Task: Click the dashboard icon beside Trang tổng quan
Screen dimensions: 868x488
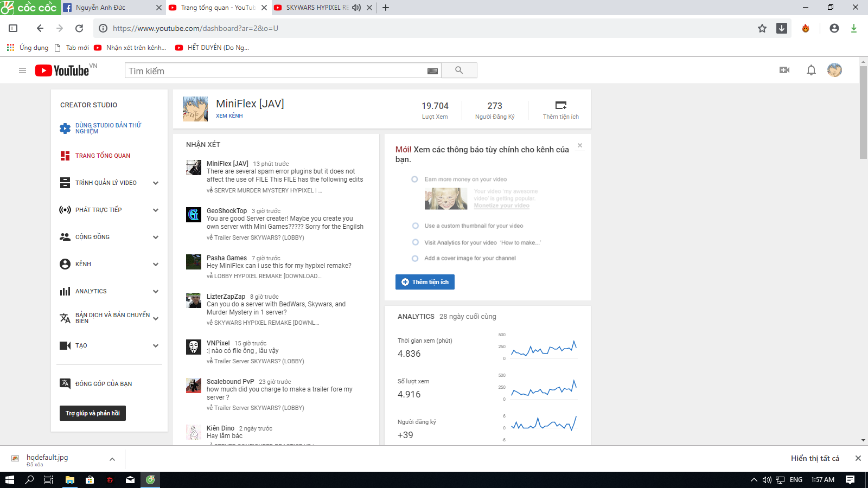Action: (x=65, y=156)
